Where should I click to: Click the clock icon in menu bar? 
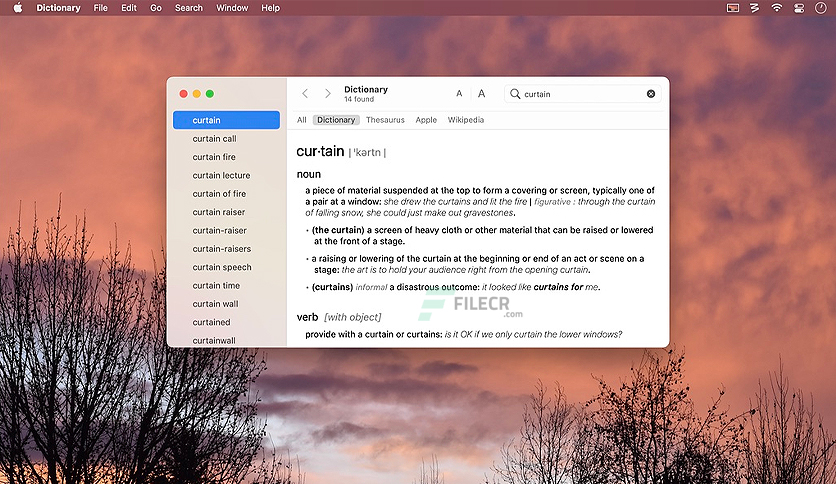pyautogui.click(x=821, y=7)
